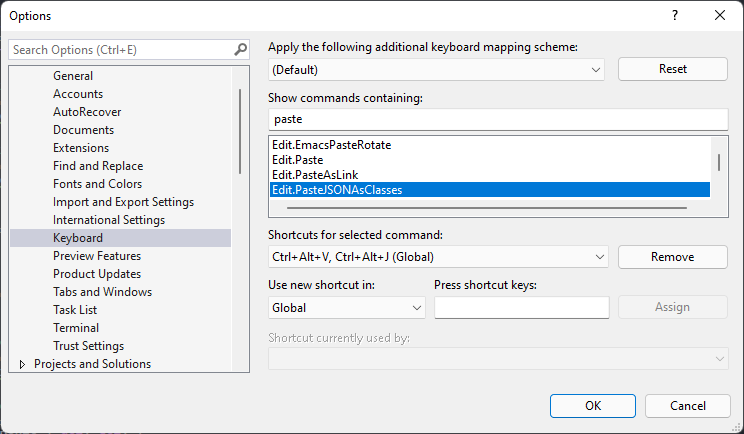744x434 pixels.
Task: Click the search magnifier icon in Search Options
Action: (x=240, y=49)
